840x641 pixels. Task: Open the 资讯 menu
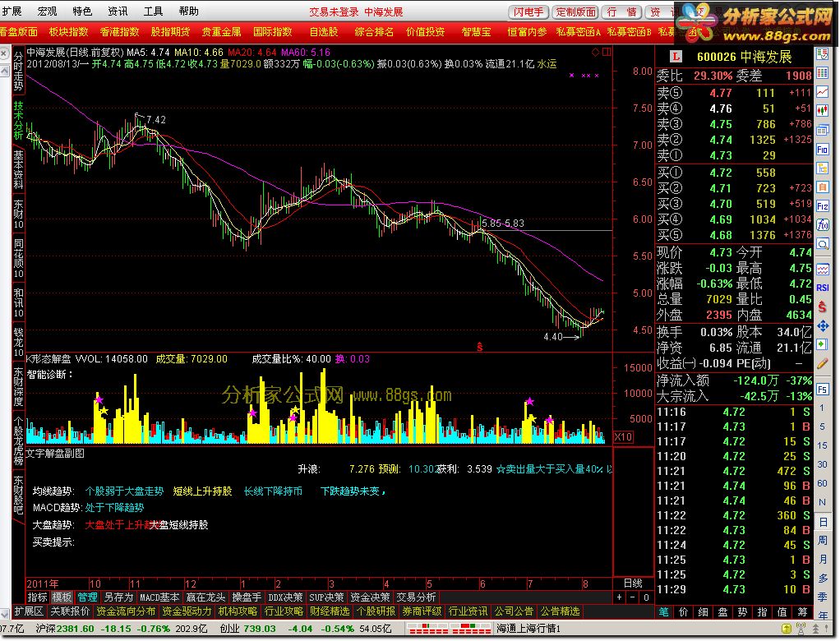tap(118, 12)
